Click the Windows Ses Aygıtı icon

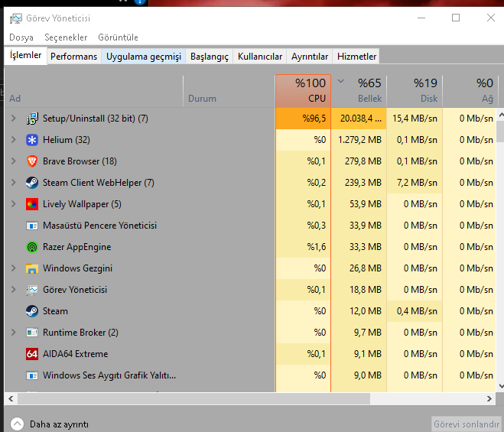32,375
